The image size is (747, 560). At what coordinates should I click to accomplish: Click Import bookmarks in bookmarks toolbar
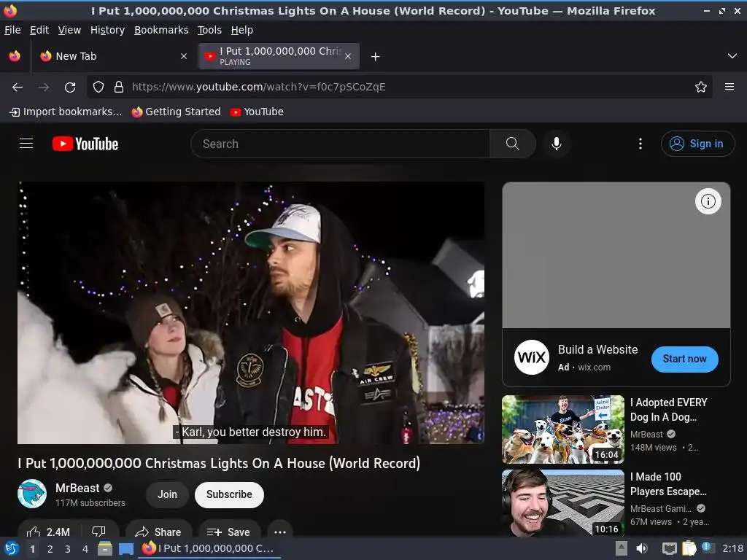66,112
